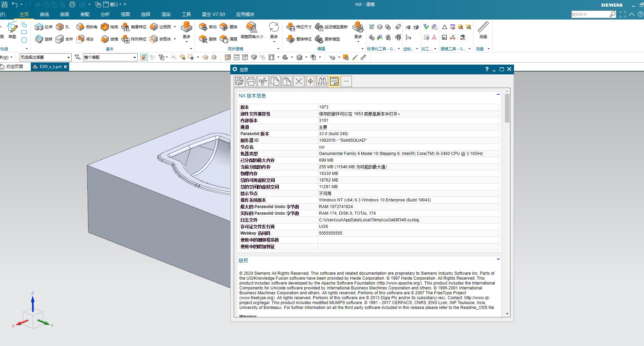Select the 旋转 (Revolve) tool

coord(44,39)
